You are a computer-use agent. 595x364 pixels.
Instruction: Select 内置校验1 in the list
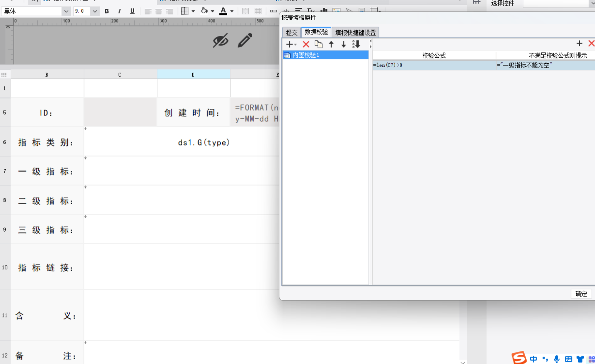[326, 55]
